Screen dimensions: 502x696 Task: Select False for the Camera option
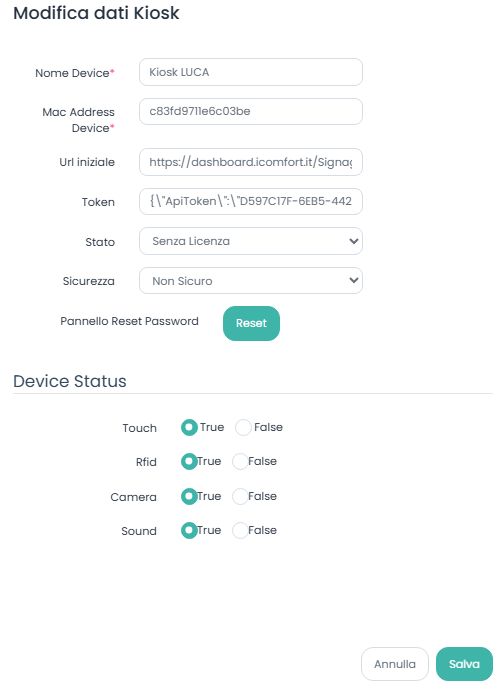pyautogui.click(x=240, y=496)
